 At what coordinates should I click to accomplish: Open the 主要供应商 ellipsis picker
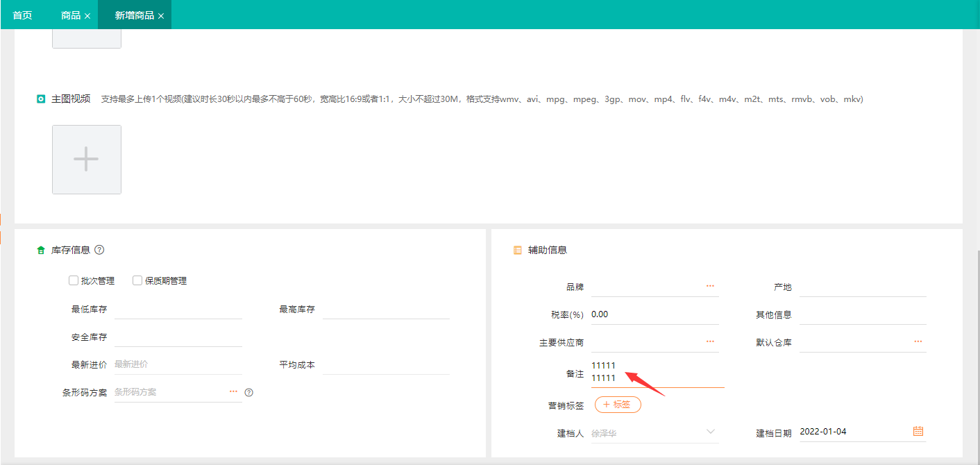point(710,340)
